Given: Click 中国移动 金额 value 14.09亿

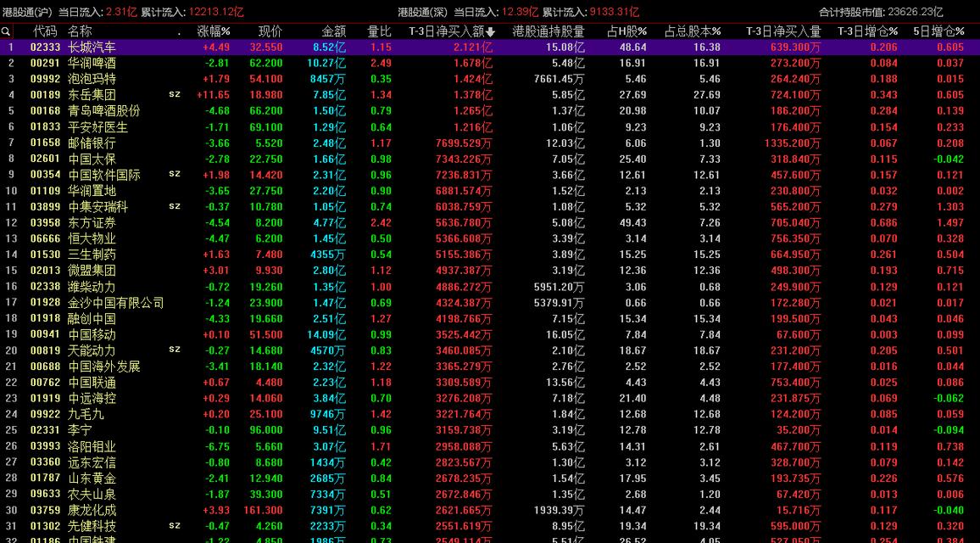Looking at the screenshot, I should 326,334.
